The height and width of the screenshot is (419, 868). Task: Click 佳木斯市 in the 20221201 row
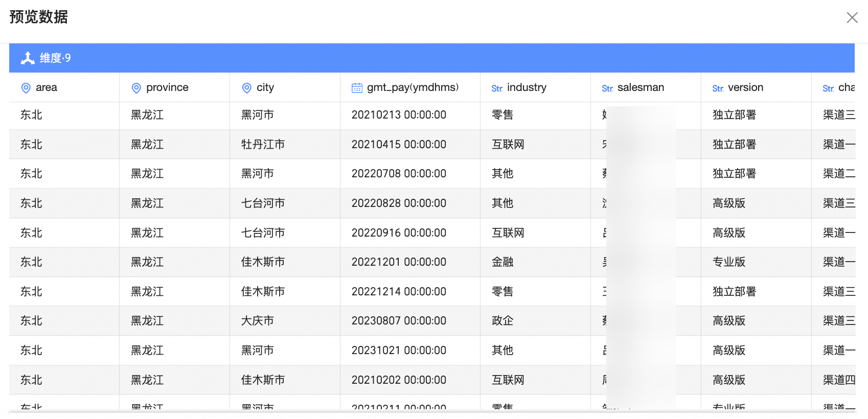tap(263, 262)
